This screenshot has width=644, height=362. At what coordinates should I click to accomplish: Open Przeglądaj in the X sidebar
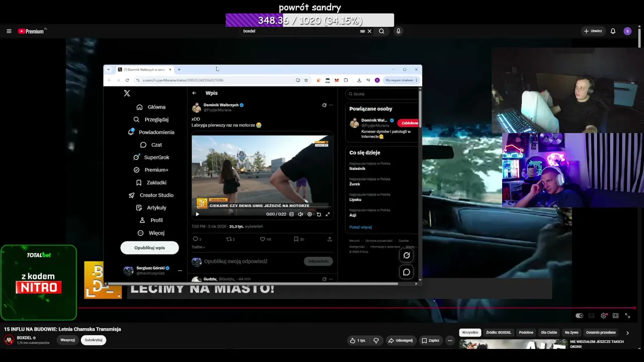[151, 120]
